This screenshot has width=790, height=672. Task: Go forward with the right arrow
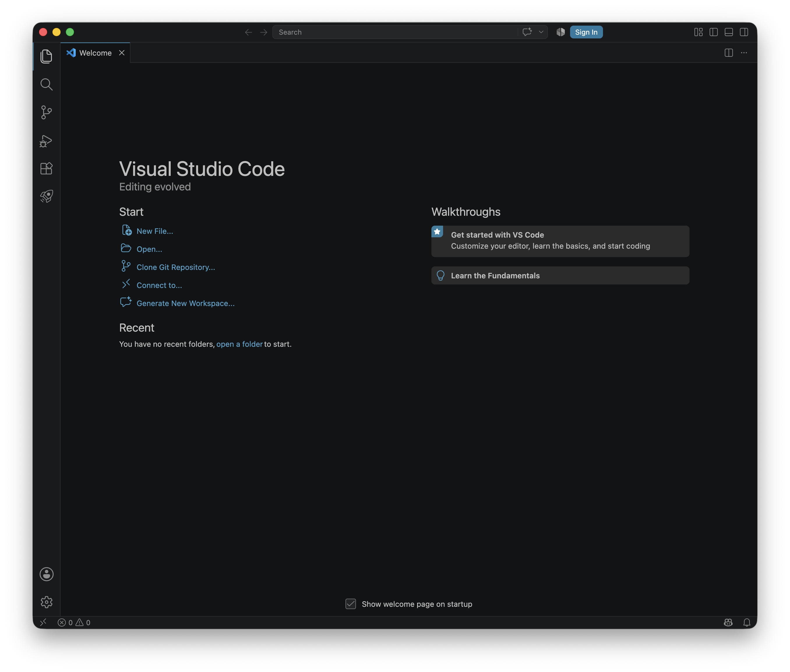[x=264, y=32]
